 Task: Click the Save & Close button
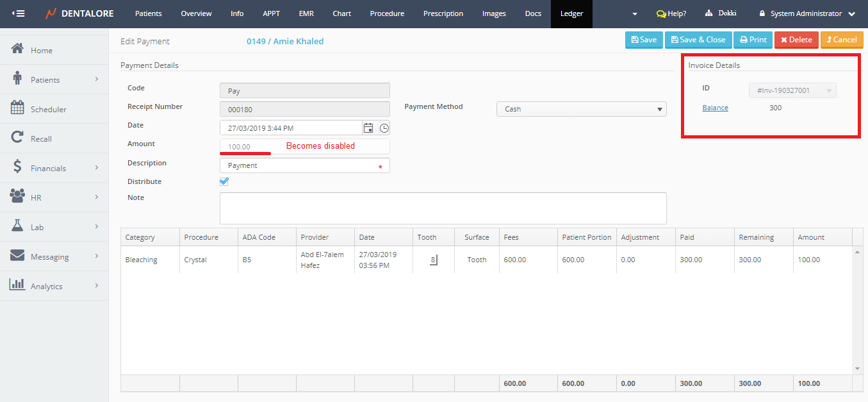pos(698,40)
